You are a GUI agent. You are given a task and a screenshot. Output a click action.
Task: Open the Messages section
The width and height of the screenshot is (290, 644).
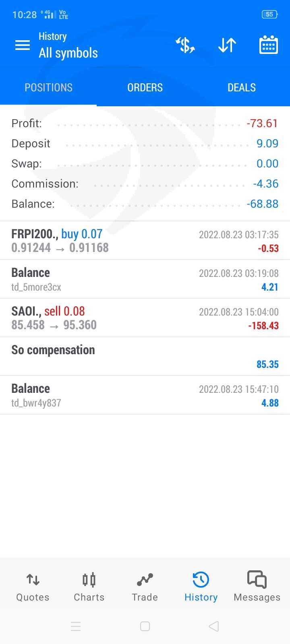[x=257, y=587]
